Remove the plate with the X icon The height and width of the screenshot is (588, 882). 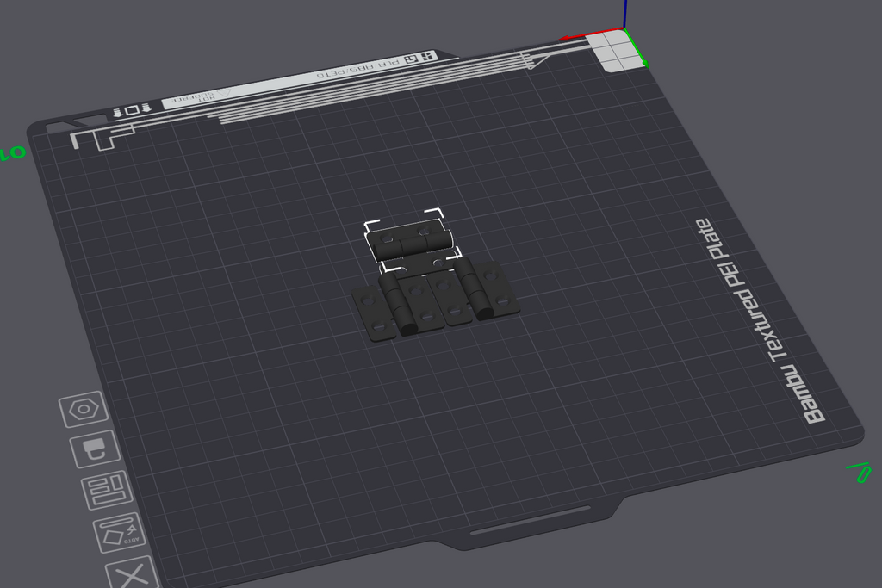pos(132,573)
